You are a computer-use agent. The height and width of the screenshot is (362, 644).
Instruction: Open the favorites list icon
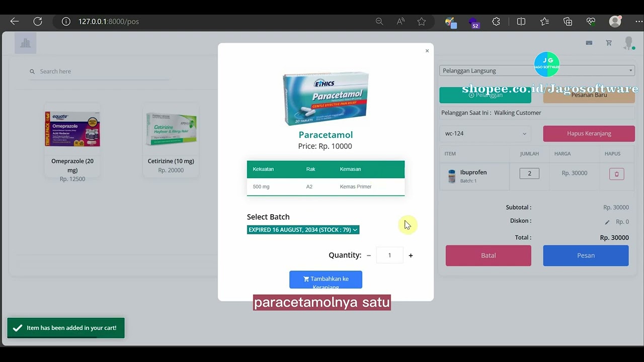coord(544,21)
